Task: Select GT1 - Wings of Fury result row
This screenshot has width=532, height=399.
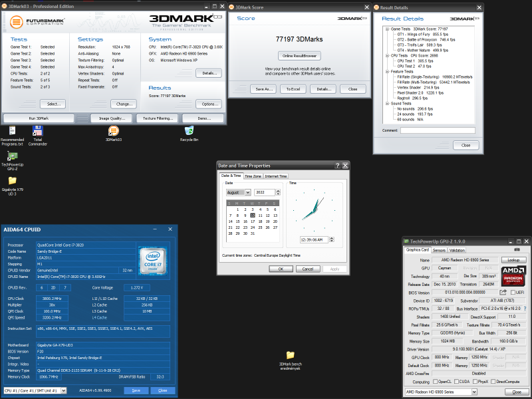Action: pyautogui.click(x=422, y=35)
